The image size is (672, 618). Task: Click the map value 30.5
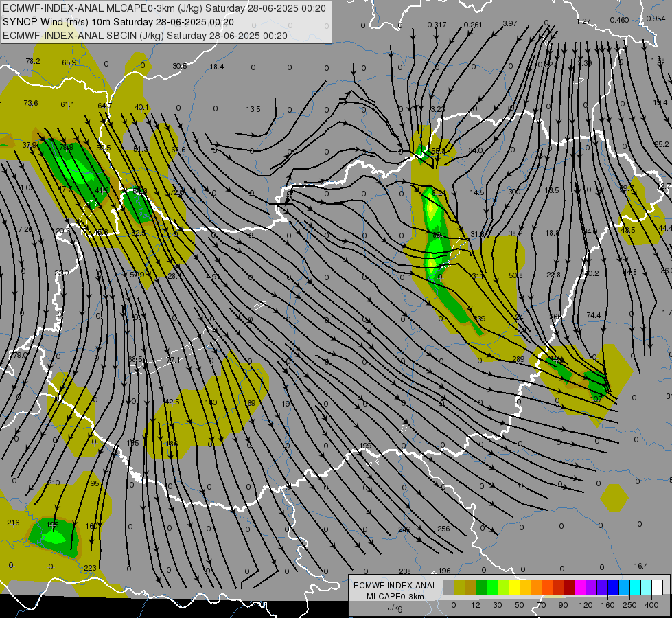[180, 66]
